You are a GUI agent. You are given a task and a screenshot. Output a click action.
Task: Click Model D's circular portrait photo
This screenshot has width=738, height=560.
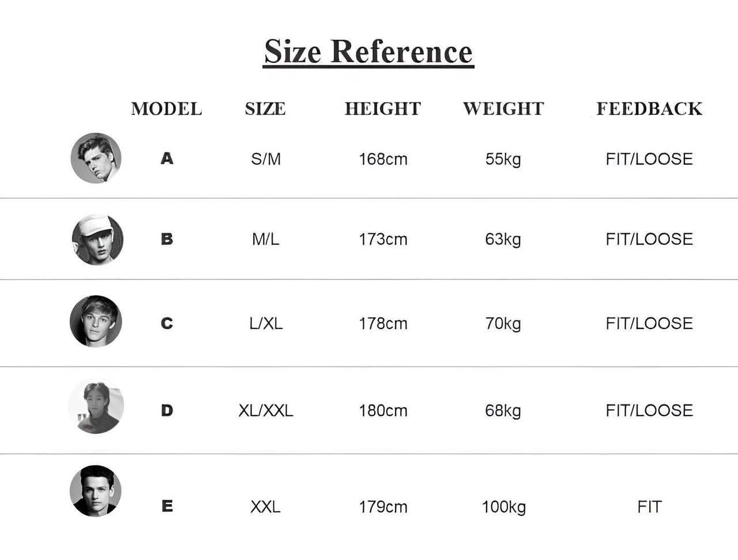96,406
